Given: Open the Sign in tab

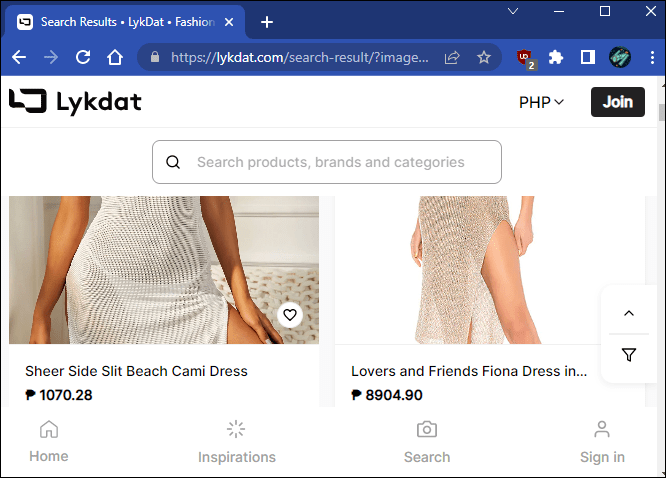Looking at the screenshot, I should click(x=602, y=441).
